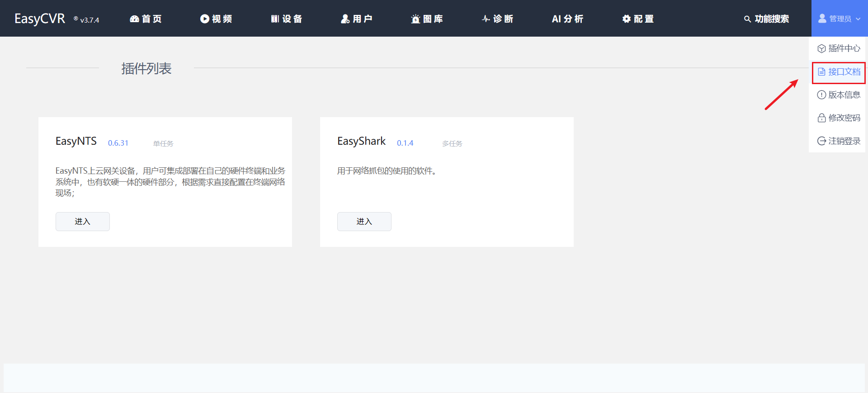The width and height of the screenshot is (868, 393).
Task: Open the AI 分析 navigation tab
Action: (567, 19)
